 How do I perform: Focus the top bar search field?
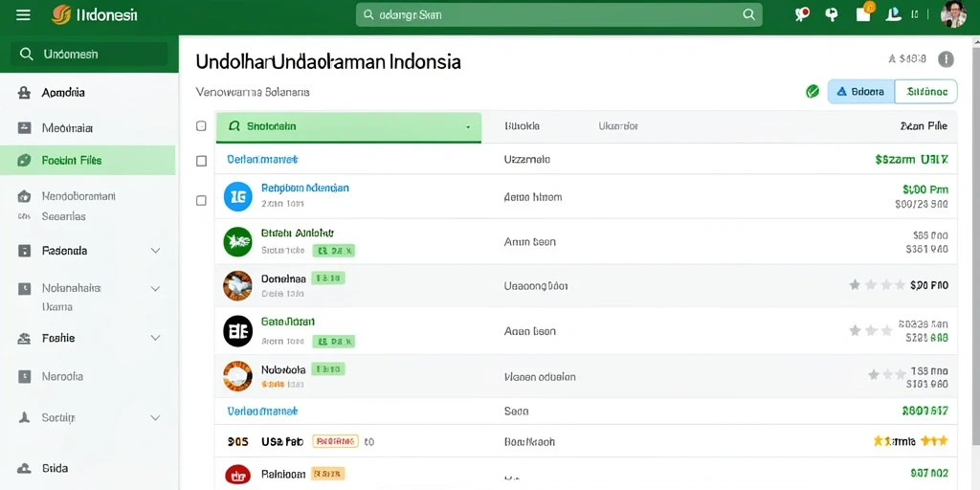point(559,15)
